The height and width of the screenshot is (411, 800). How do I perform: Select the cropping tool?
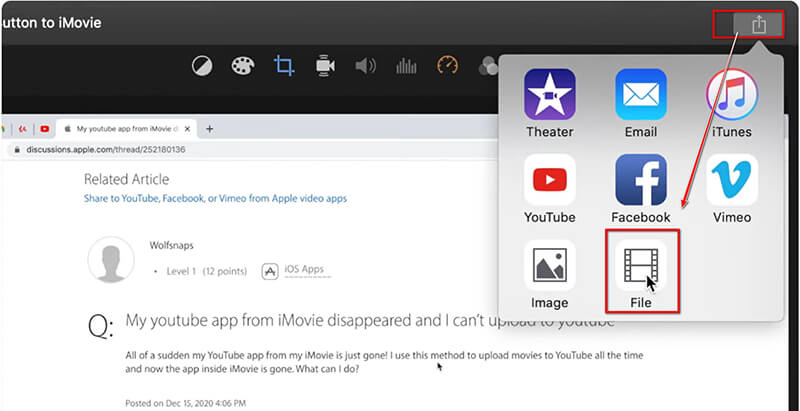pyautogui.click(x=284, y=66)
